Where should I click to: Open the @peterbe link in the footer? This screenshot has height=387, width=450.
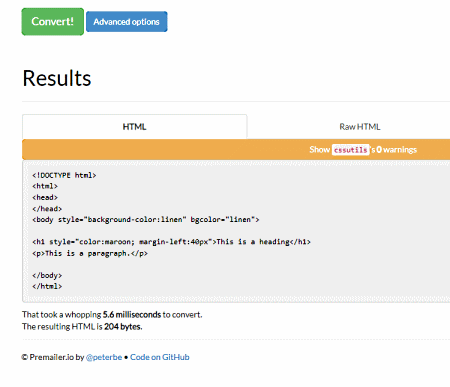click(104, 357)
